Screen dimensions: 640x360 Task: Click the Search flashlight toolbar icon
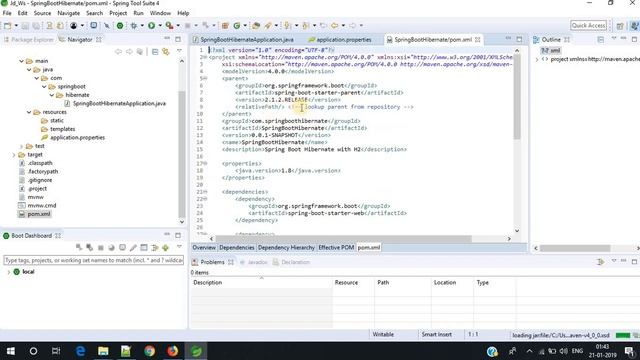pyautogui.click(x=268, y=26)
